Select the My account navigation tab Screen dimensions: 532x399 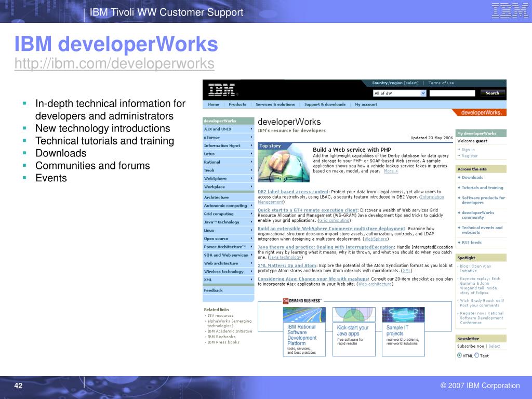[x=366, y=104]
